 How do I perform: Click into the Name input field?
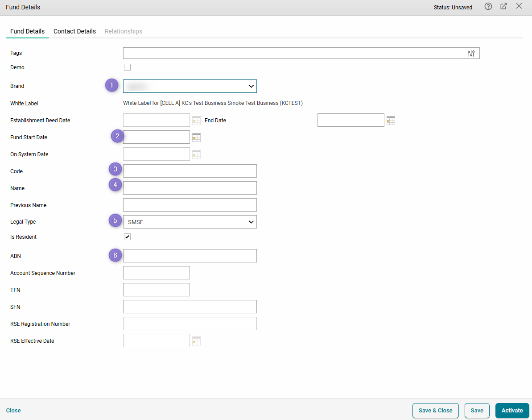point(190,188)
